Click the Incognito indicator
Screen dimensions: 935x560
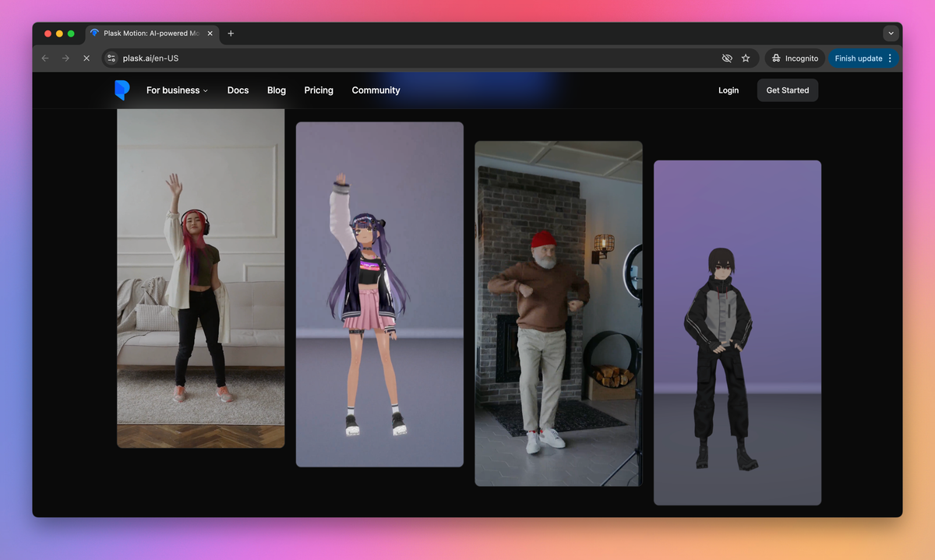795,58
